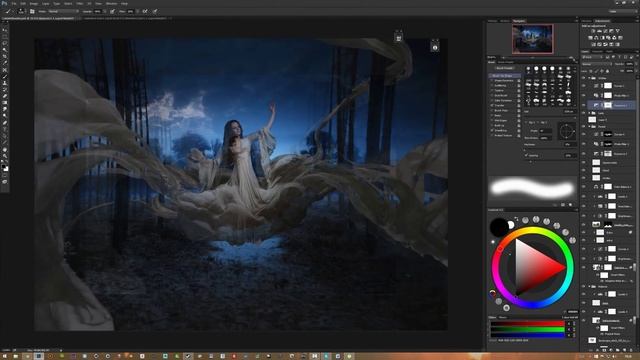Expand the second layer group folder
This screenshot has height=360, width=640.
[x=589, y=113]
